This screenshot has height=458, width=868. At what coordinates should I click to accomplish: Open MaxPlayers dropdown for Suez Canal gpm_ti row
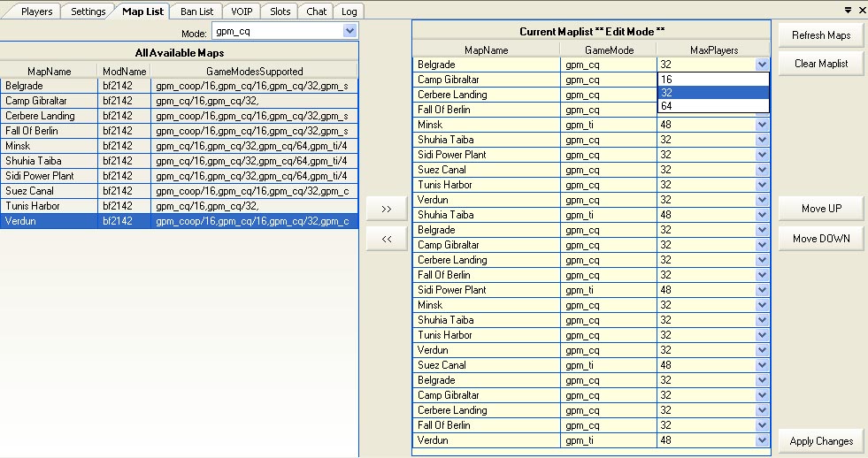click(x=763, y=365)
